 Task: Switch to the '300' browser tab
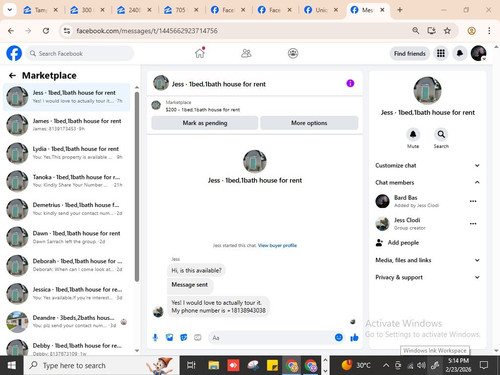87,10
